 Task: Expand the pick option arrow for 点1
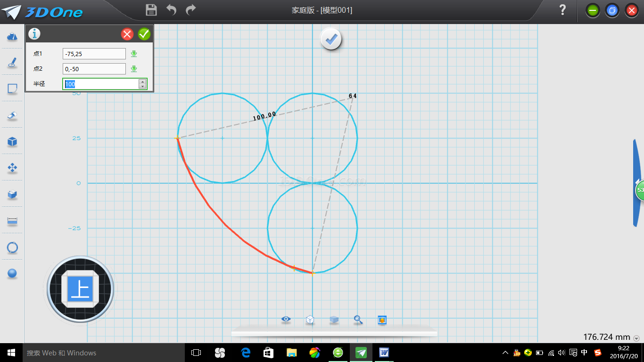pos(134,54)
